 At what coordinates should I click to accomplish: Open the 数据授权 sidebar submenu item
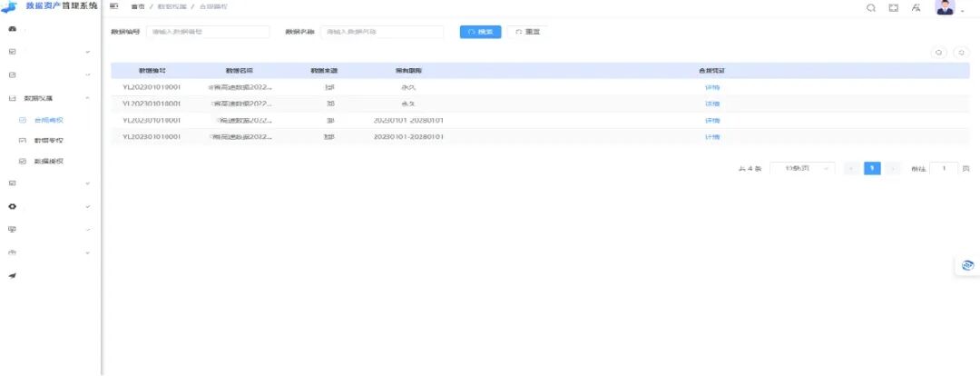(x=49, y=162)
